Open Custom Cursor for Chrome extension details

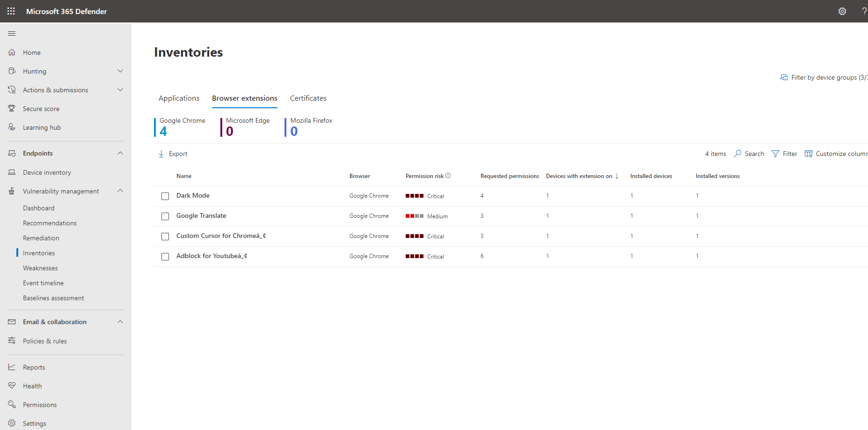pos(221,236)
